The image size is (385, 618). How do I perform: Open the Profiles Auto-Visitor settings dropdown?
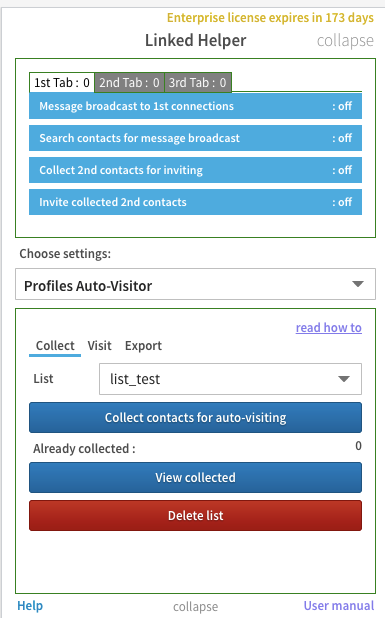pyautogui.click(x=195, y=284)
